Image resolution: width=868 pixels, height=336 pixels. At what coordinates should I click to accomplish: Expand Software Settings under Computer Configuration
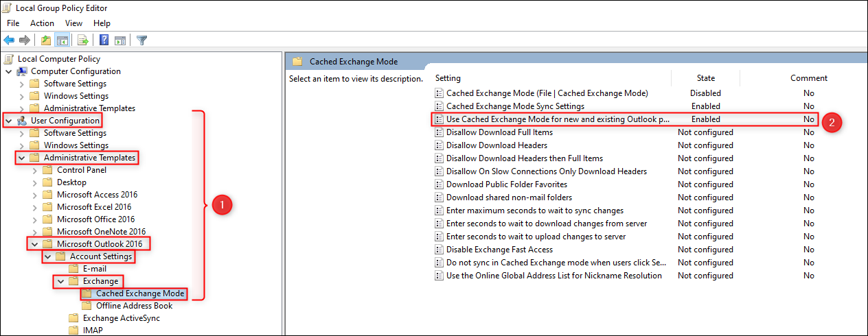coord(21,84)
